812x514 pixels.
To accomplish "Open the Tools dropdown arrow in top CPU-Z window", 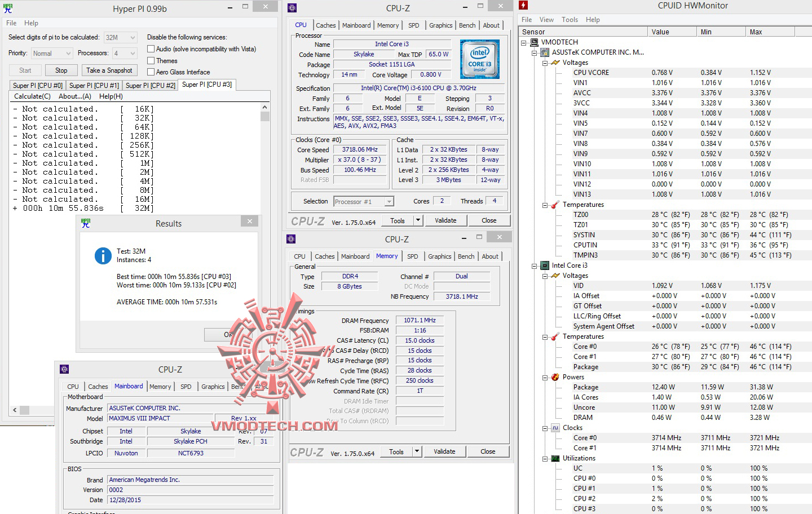I will 418,220.
